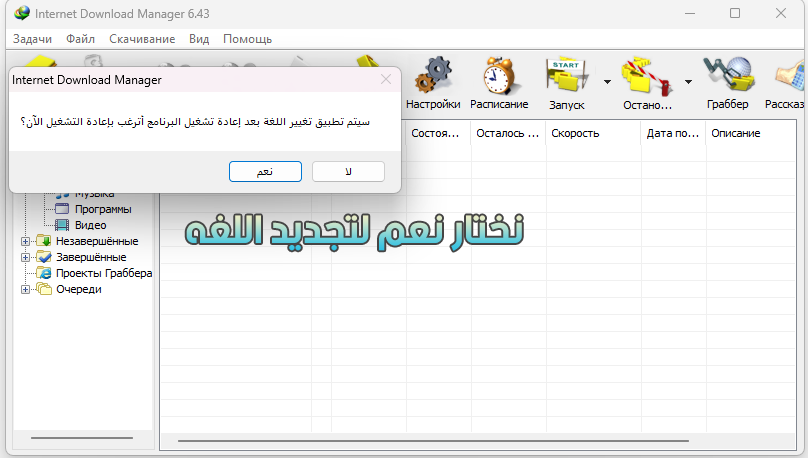
Task: Click the نعم (Yes) dialog button
Action: [265, 172]
